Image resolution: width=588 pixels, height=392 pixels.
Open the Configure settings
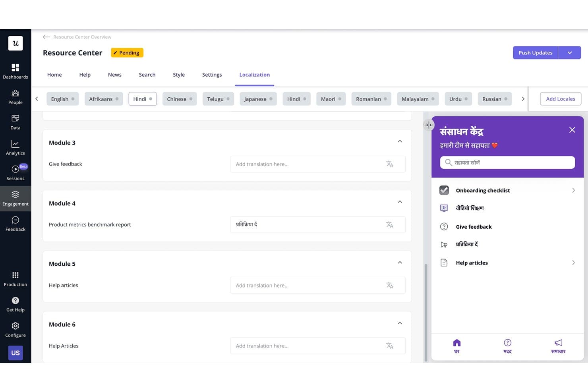[15, 330]
